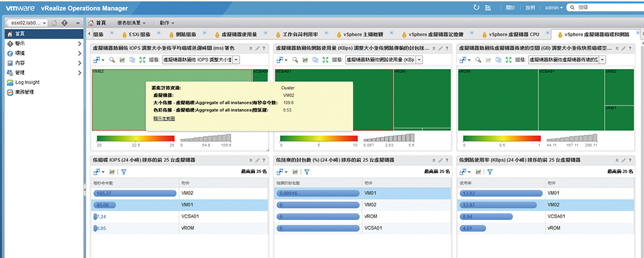
Task: Click the chart icon in the network usage top-25 widget
Action: [478, 172]
